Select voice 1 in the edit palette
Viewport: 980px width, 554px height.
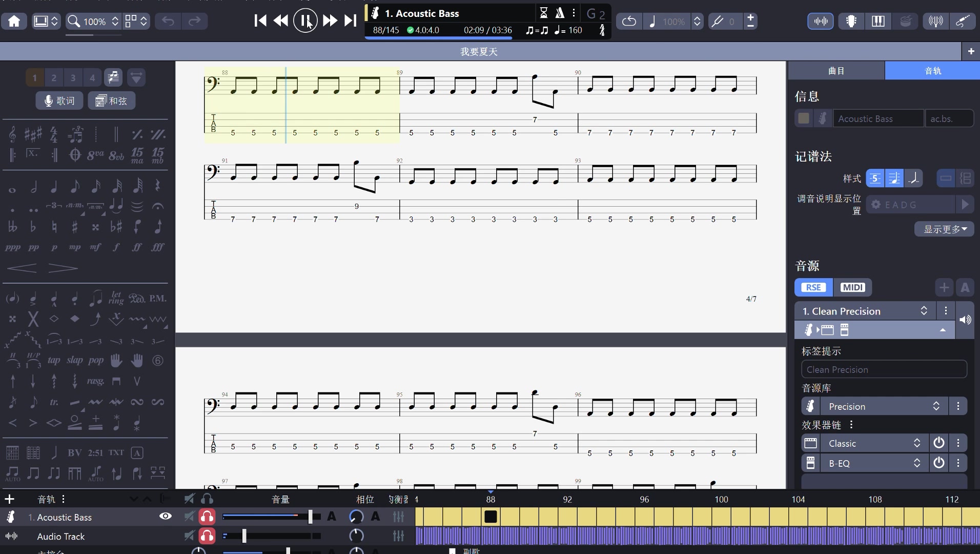tap(35, 77)
